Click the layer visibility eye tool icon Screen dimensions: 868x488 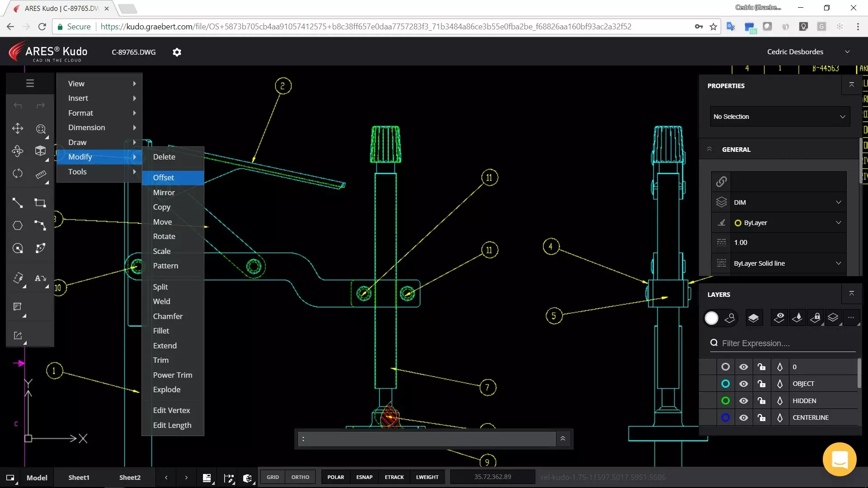pyautogui.click(x=779, y=318)
